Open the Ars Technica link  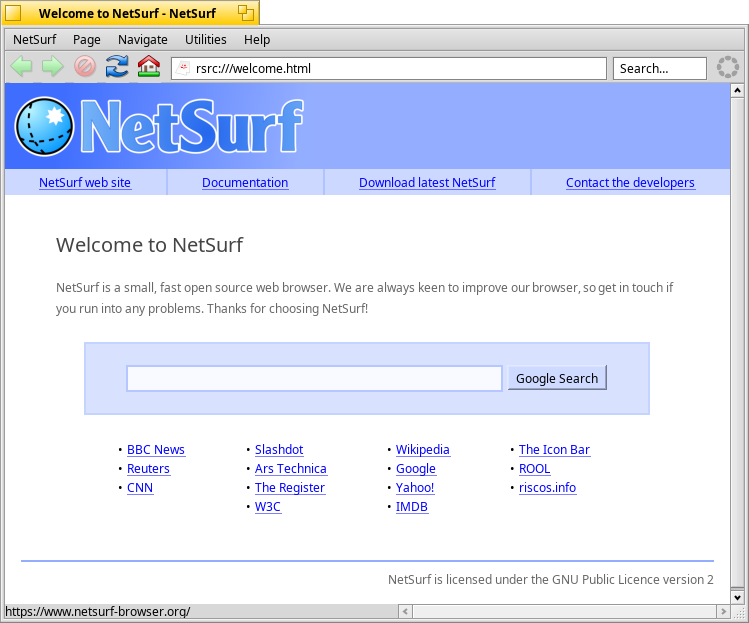(291, 469)
